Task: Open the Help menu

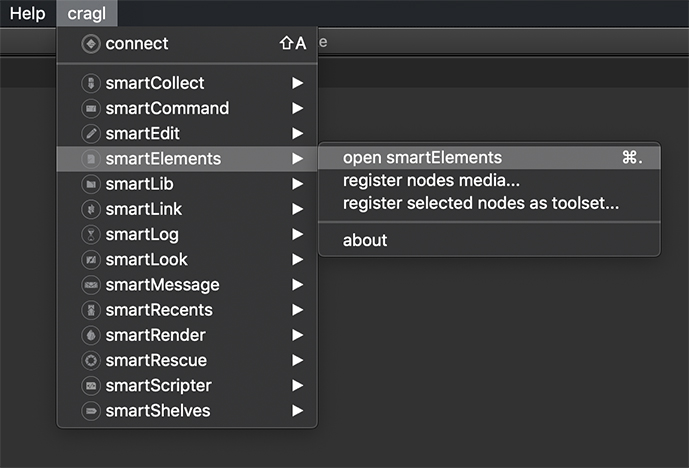Action: pos(27,13)
